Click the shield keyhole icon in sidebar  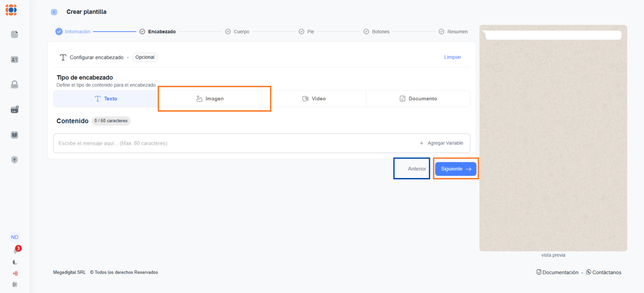click(x=14, y=160)
